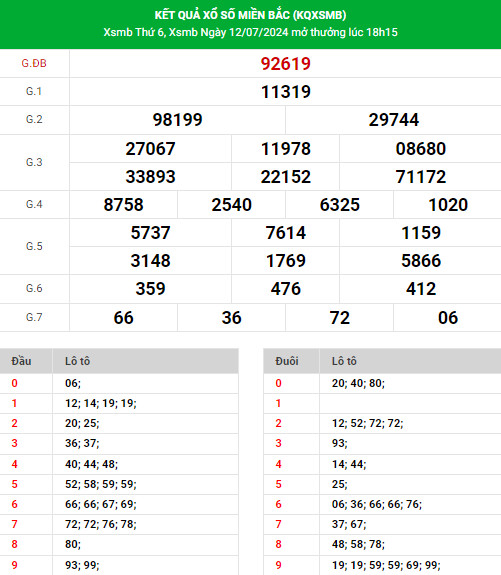Click the Xsmb Thứ 6 date subtitle
The height and width of the screenshot is (575, 501).
pos(250,32)
